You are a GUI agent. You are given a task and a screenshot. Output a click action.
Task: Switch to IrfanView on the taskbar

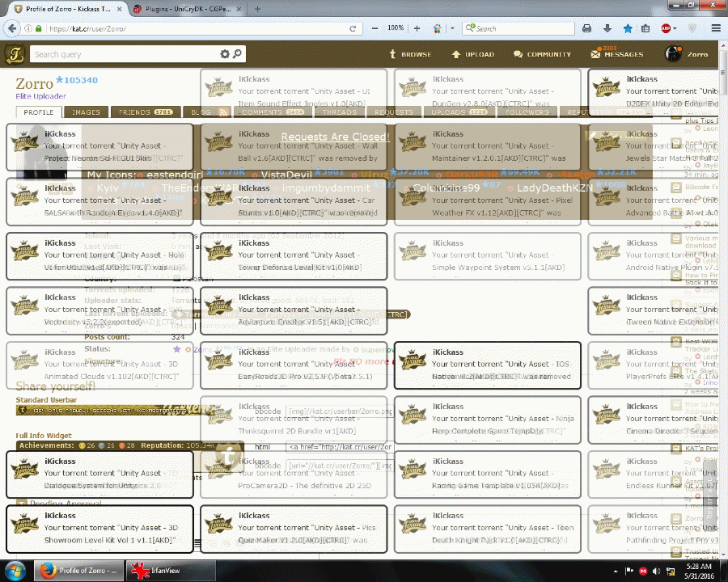171,571
